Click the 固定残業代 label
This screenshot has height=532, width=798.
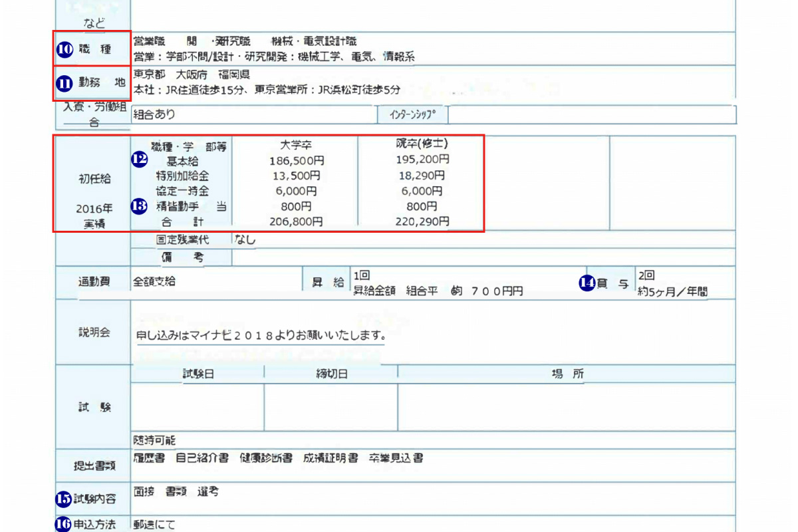pyautogui.click(x=182, y=240)
